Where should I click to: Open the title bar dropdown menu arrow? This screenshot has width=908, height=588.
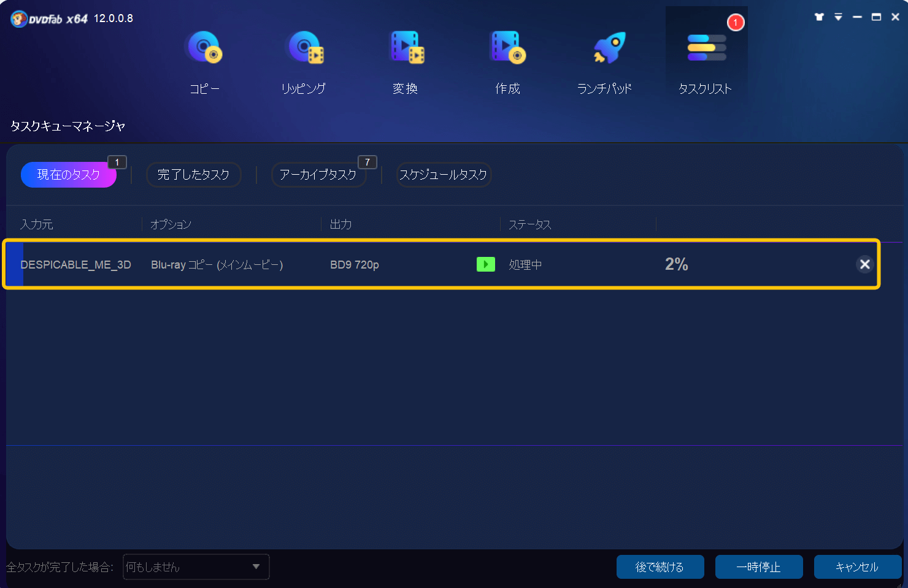[x=838, y=17]
